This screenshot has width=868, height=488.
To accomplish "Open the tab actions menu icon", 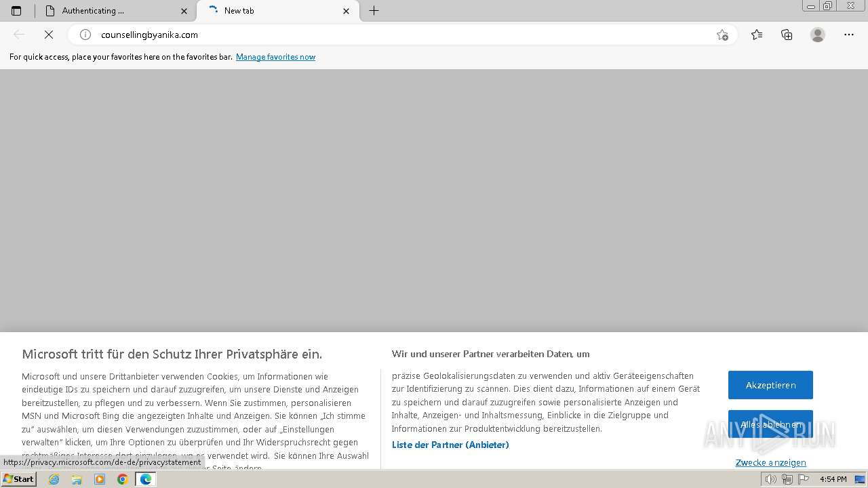I will coord(16,11).
